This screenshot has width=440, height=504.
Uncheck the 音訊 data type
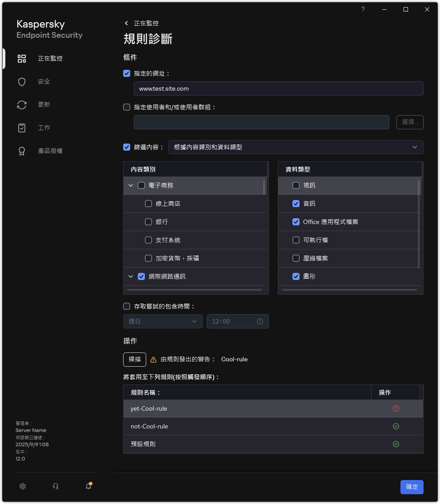tap(296, 204)
